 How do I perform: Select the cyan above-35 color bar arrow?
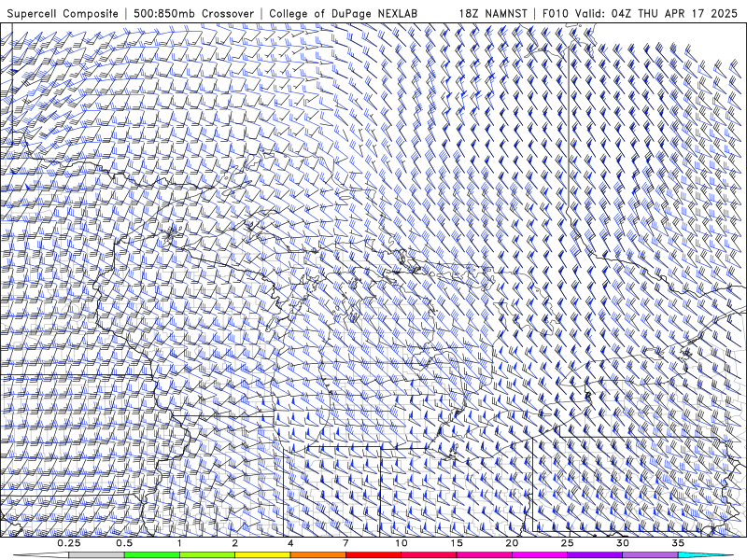706,555
